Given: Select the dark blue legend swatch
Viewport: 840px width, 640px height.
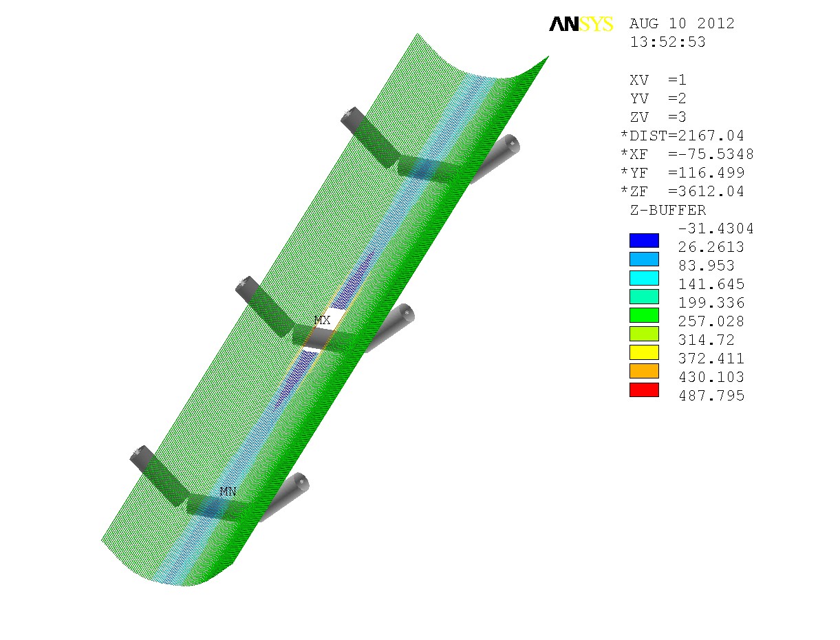Looking at the screenshot, I should 644,241.
